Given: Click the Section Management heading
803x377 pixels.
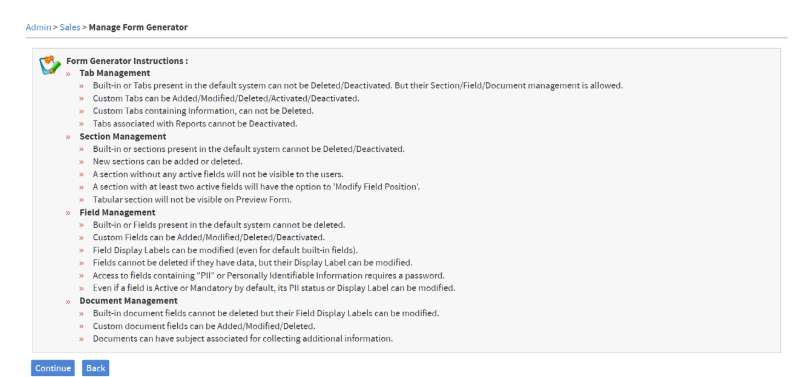Looking at the screenshot, I should (x=122, y=137).
